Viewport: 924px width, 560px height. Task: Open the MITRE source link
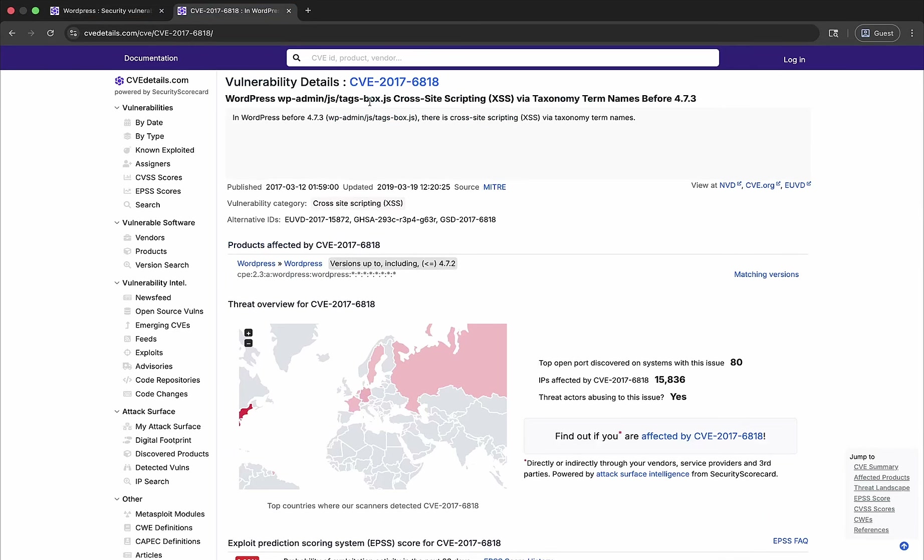click(x=495, y=187)
